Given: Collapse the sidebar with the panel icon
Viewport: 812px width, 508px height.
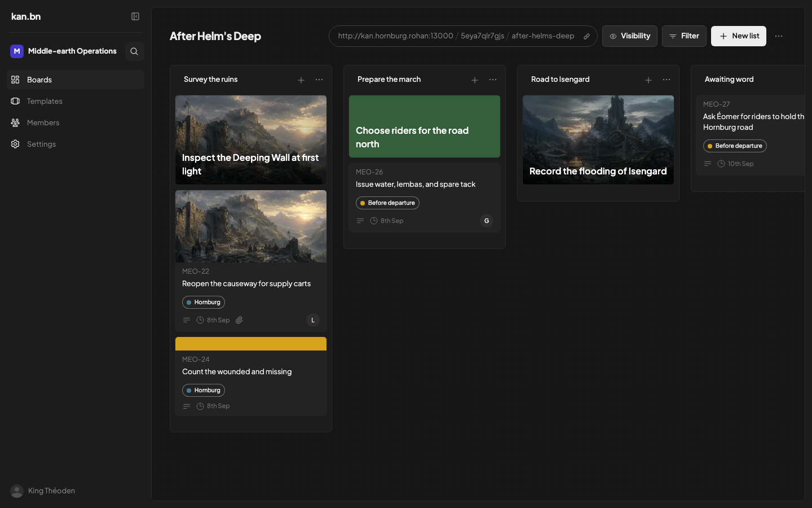Looking at the screenshot, I should pyautogui.click(x=135, y=16).
